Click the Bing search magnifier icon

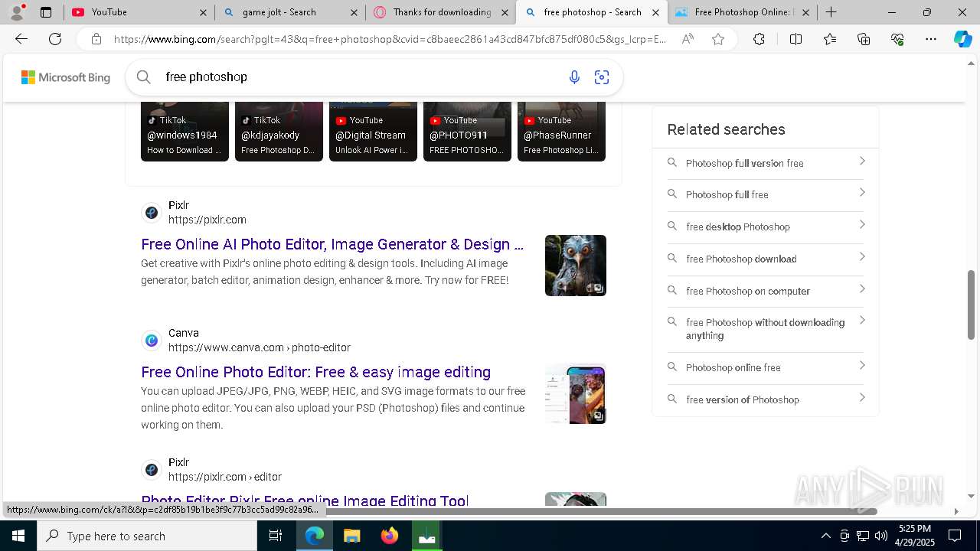point(143,77)
